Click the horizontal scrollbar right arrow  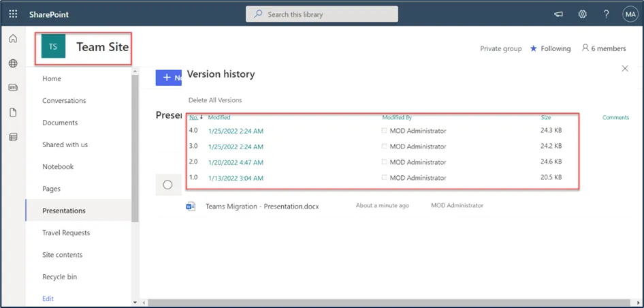click(638, 302)
